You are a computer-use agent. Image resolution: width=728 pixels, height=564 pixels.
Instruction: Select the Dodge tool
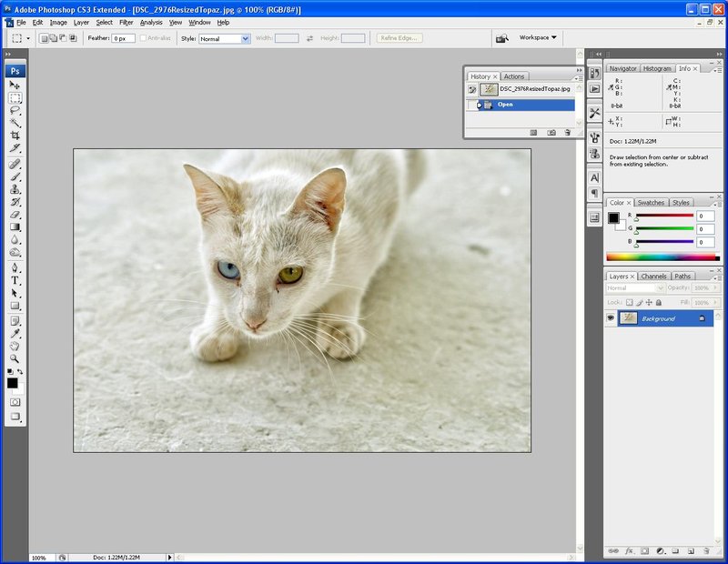point(15,252)
